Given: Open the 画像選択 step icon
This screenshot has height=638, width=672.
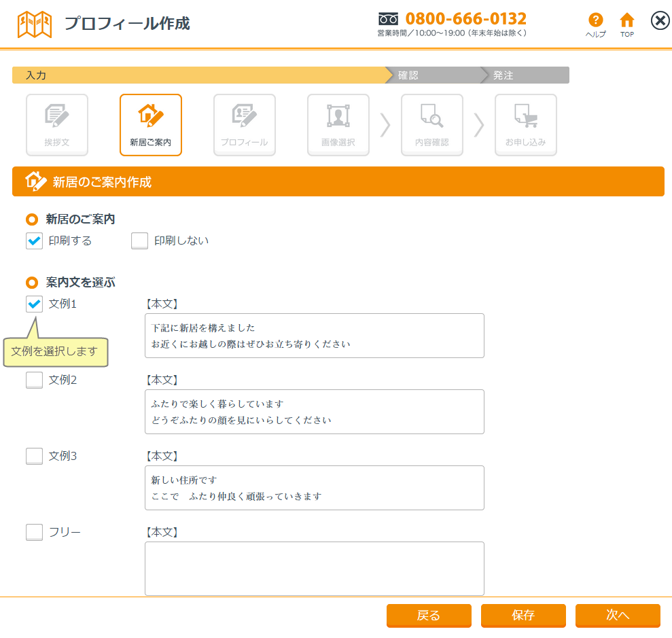Looking at the screenshot, I should pos(338,124).
